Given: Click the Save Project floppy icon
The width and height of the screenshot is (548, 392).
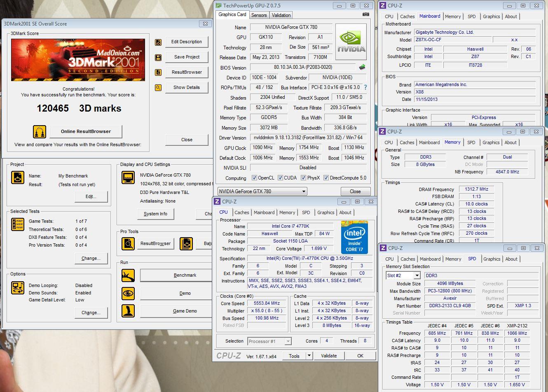Looking at the screenshot, I should (x=158, y=57).
